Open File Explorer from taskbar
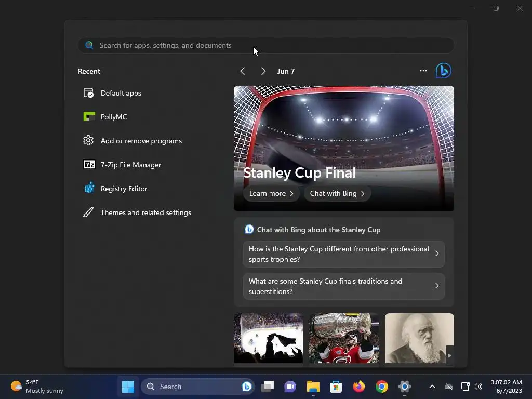This screenshot has width=532, height=399. (313, 387)
